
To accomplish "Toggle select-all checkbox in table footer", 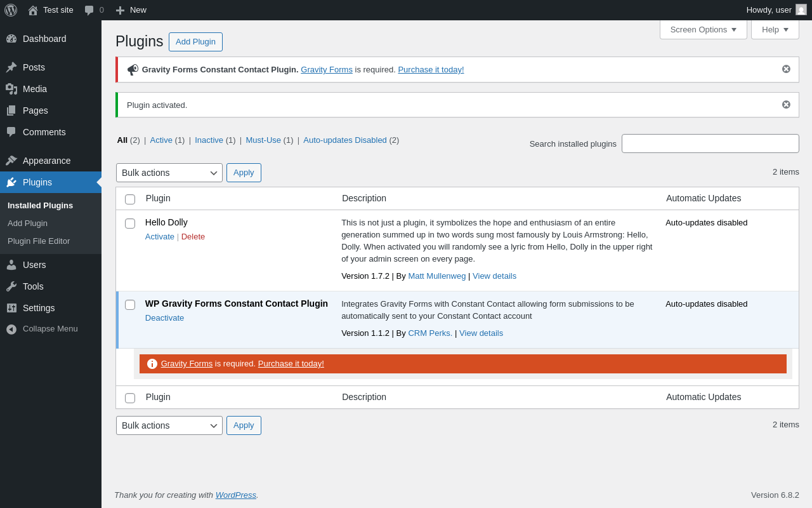I will [130, 398].
